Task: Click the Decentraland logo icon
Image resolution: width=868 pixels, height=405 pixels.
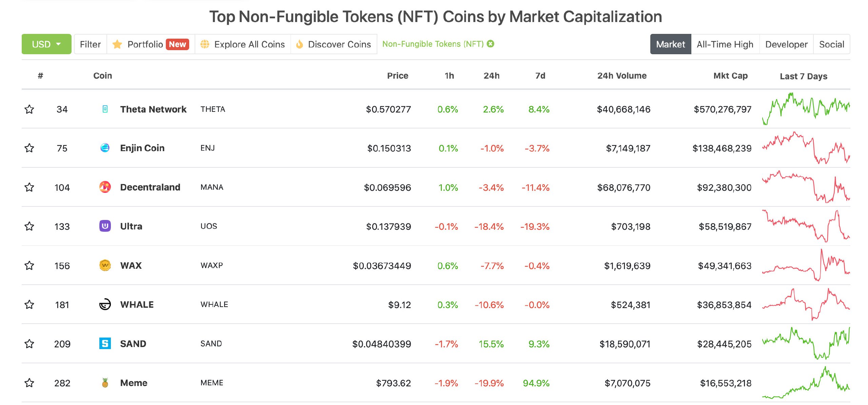Action: (x=105, y=187)
